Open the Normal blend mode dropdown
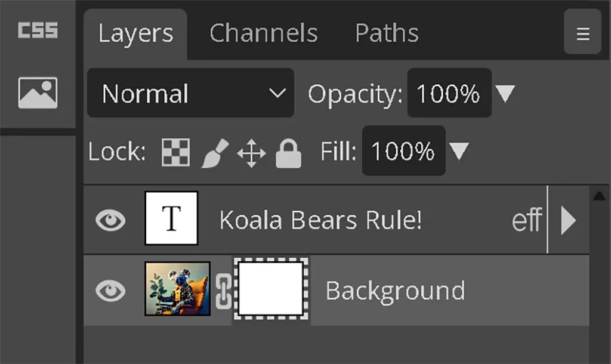This screenshot has height=364, width=611. click(190, 93)
